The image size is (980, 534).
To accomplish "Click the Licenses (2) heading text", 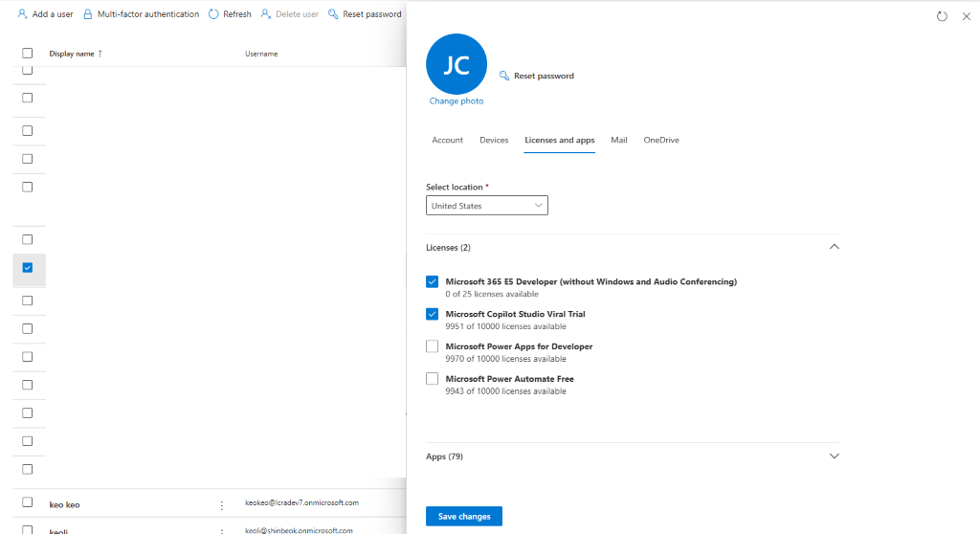I will [448, 248].
